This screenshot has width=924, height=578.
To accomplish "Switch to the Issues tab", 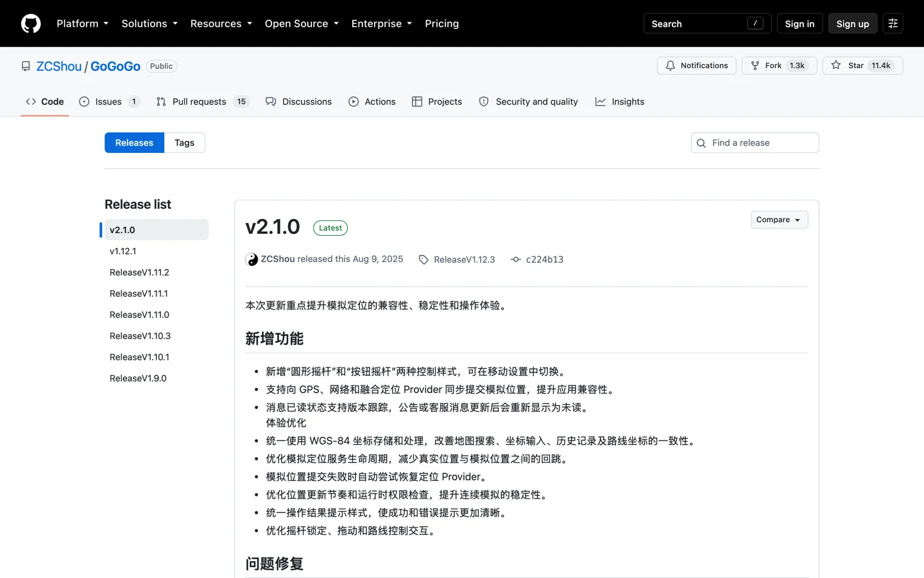I will (x=109, y=101).
